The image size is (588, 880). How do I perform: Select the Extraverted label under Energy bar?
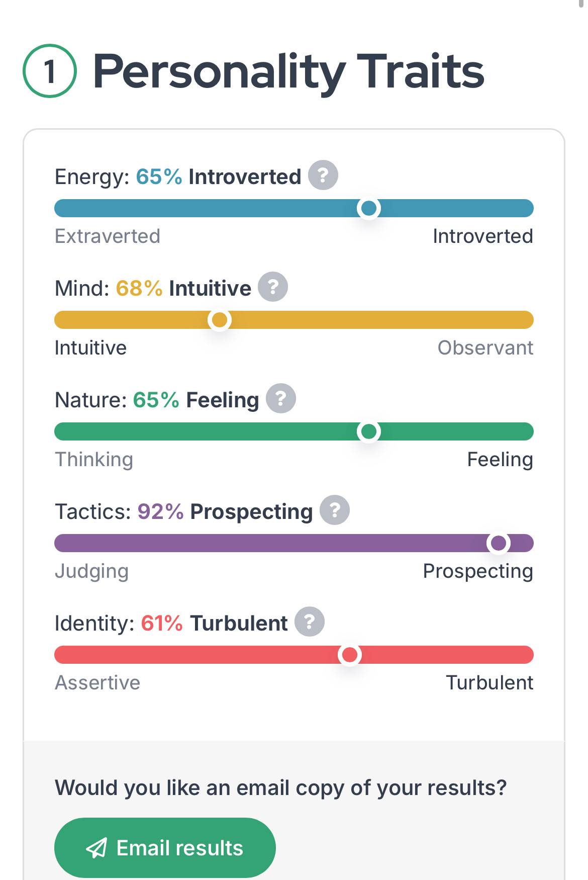[x=108, y=236]
